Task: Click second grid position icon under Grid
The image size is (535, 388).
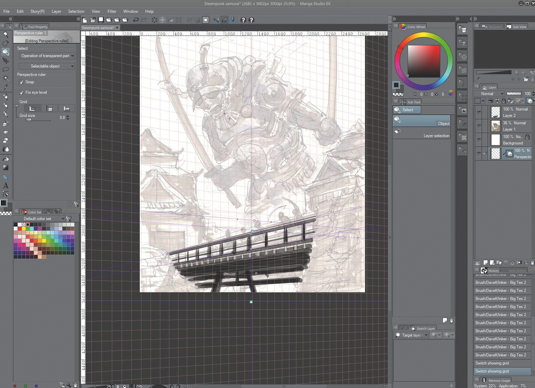Action: click(49, 109)
